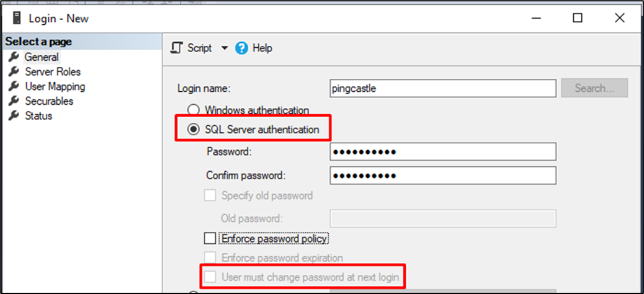This screenshot has height=294, width=644.
Task: Click the wrench icon beside Securables
Action: pos(14,101)
